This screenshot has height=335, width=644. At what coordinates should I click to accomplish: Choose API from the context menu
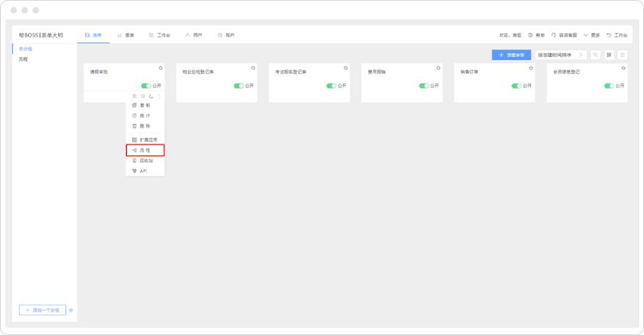145,171
